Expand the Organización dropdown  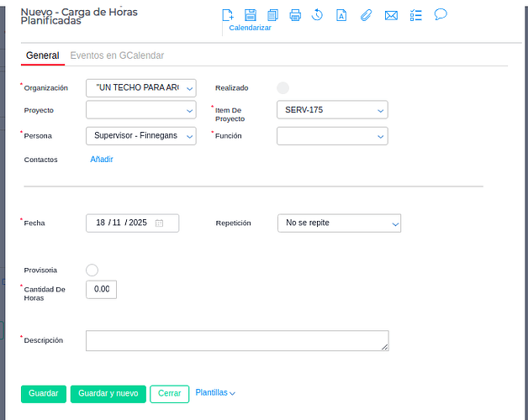(x=190, y=88)
